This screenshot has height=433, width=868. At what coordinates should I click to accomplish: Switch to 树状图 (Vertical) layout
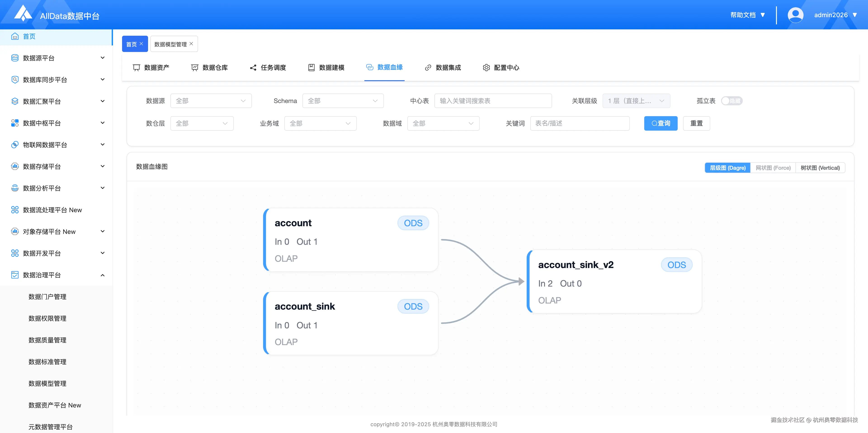(x=820, y=168)
